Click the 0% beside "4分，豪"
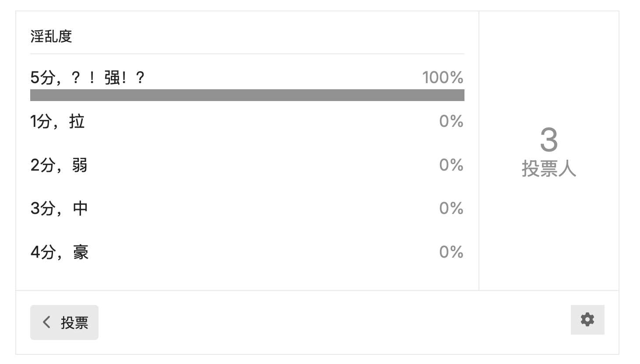This screenshot has height=364, width=640. click(x=451, y=252)
